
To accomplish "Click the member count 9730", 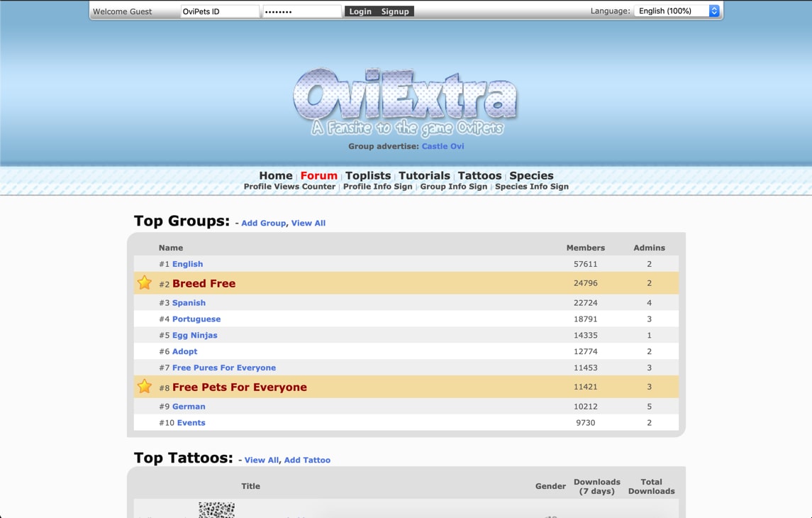I will click(x=585, y=423).
